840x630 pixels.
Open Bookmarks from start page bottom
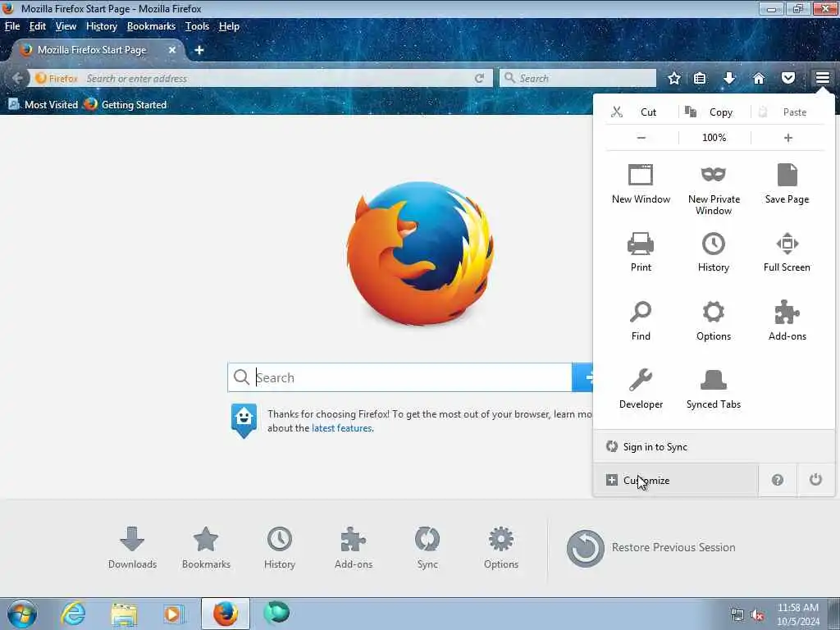pos(206,547)
